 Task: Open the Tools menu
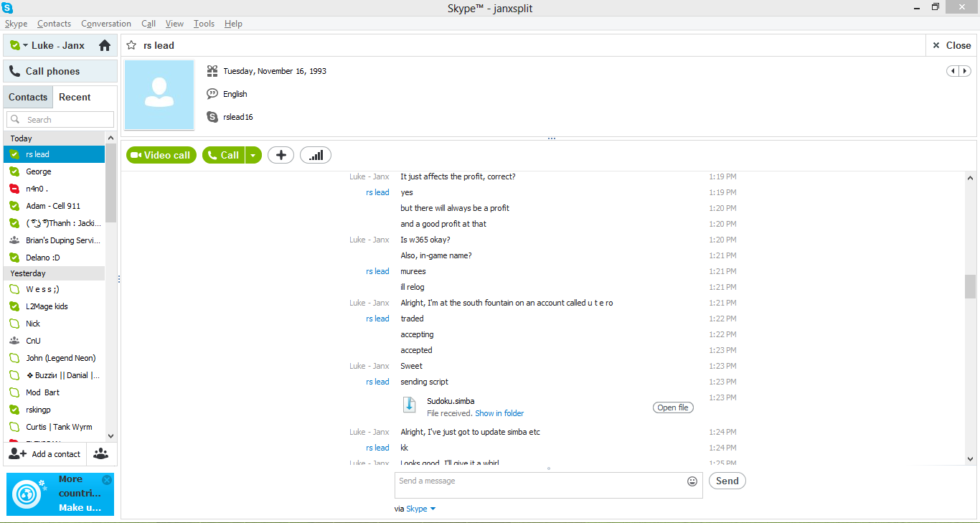pyautogui.click(x=204, y=24)
